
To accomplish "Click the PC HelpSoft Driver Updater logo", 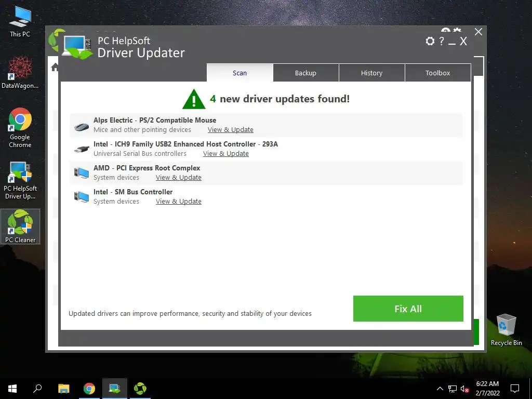I will coord(77,47).
